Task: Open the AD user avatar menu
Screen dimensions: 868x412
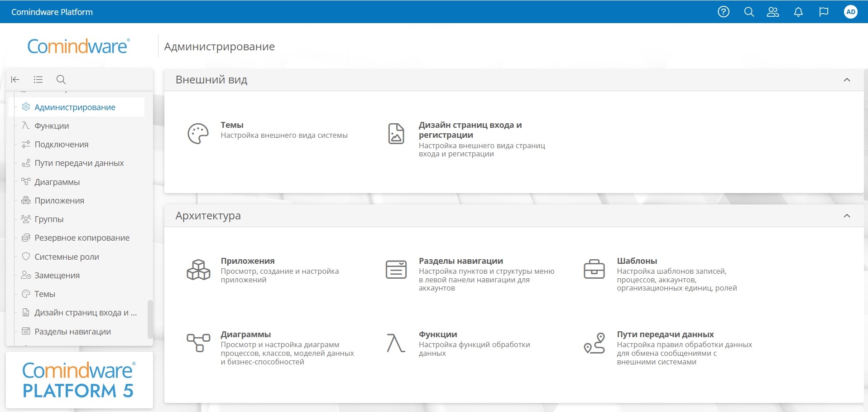Action: 851,12
